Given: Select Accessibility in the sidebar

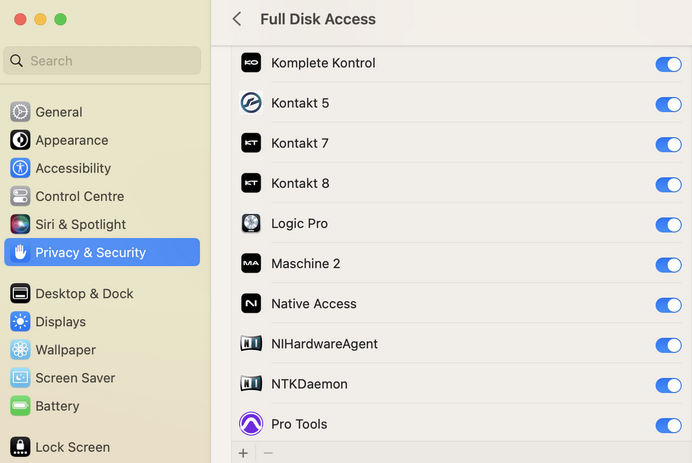Looking at the screenshot, I should (x=102, y=168).
